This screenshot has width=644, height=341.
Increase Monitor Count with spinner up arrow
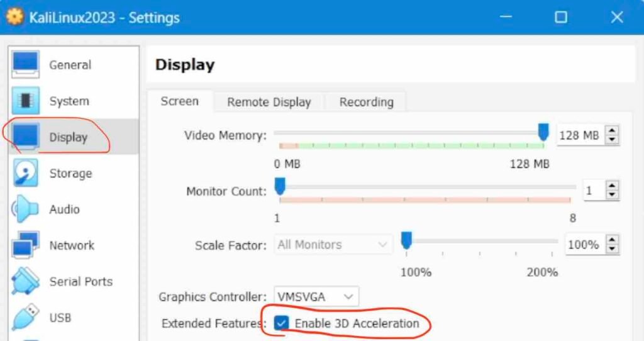pos(612,186)
